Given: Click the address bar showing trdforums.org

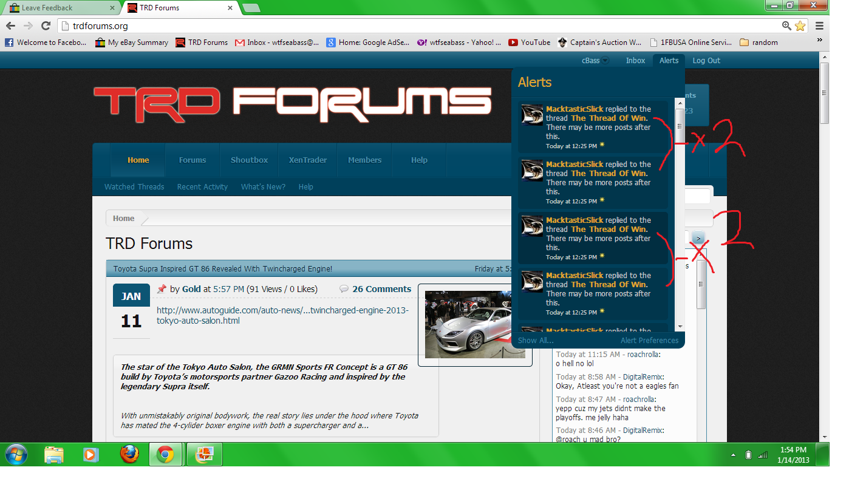Looking at the screenshot, I should pos(419,26).
